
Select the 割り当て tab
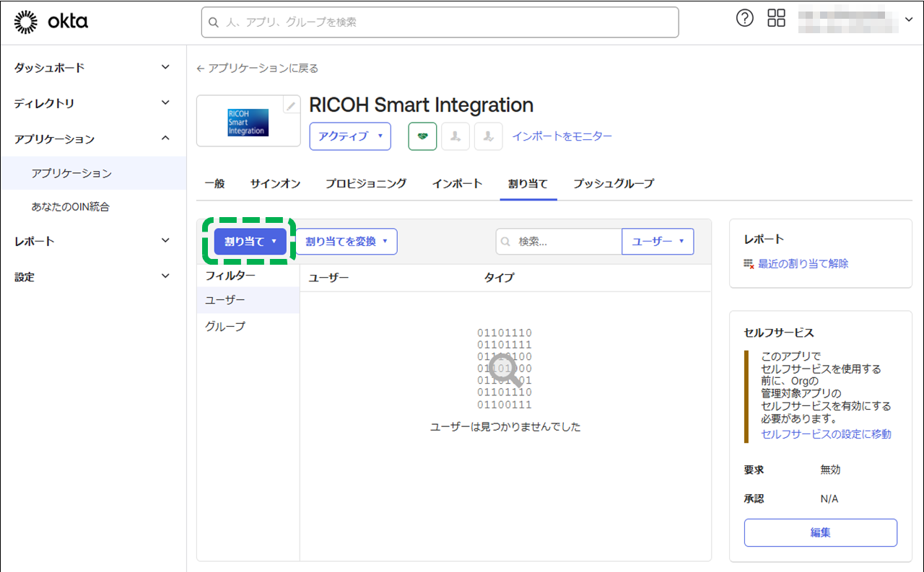pos(528,183)
